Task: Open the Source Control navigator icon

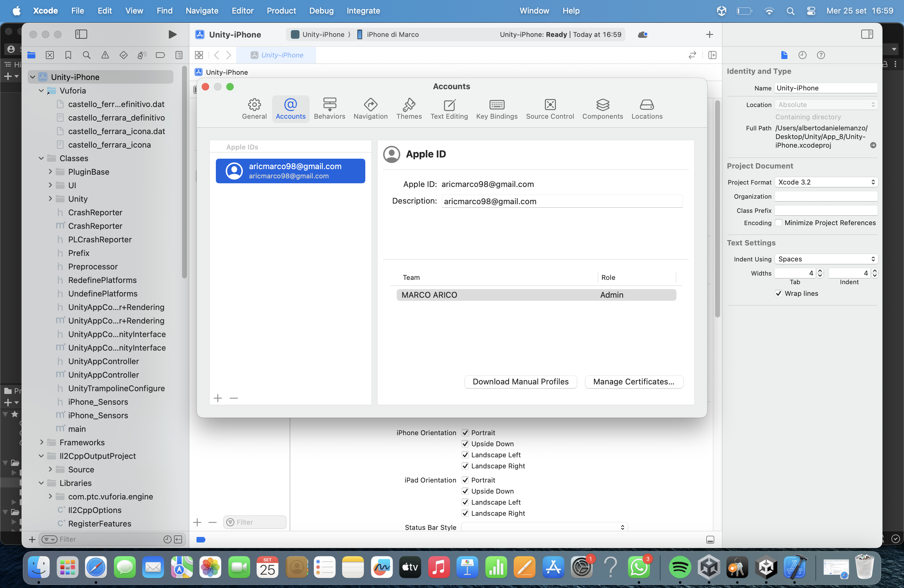Action: [x=50, y=55]
